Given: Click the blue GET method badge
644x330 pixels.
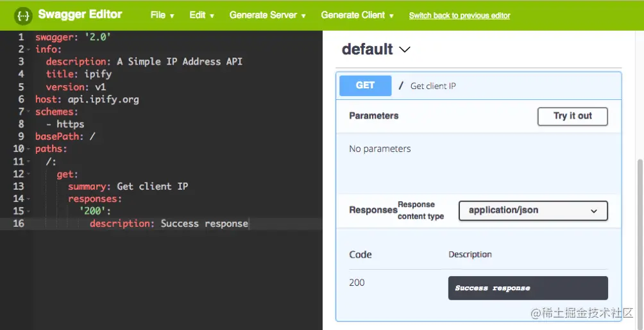Looking at the screenshot, I should (365, 85).
